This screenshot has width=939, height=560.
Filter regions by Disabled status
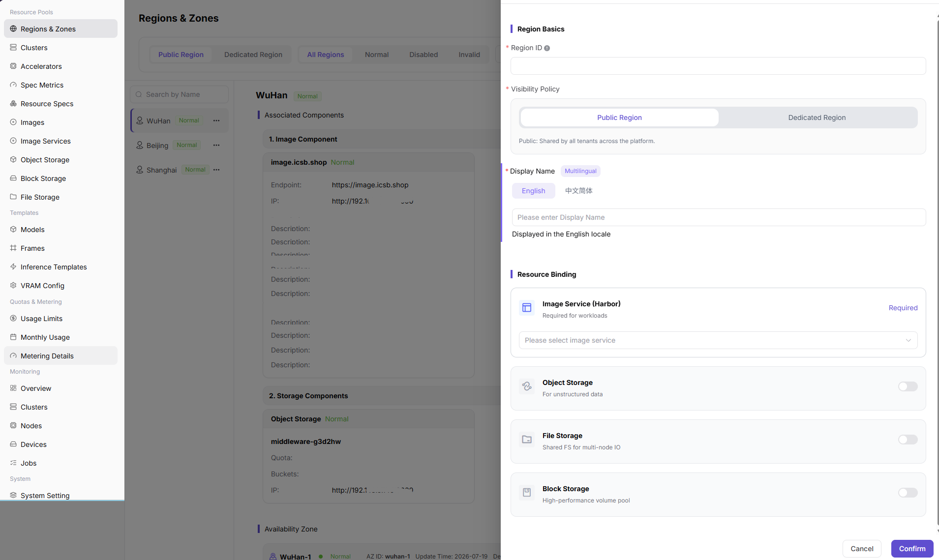[424, 55]
